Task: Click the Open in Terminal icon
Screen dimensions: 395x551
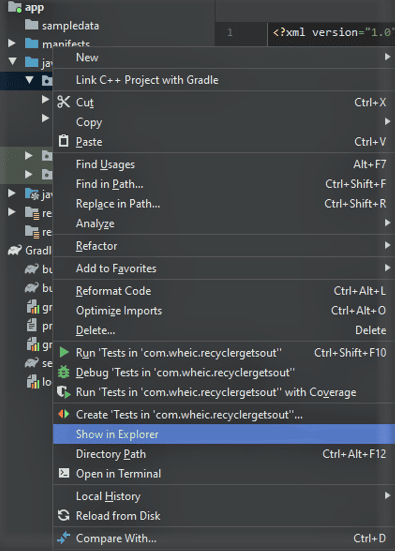Action: tap(64, 473)
